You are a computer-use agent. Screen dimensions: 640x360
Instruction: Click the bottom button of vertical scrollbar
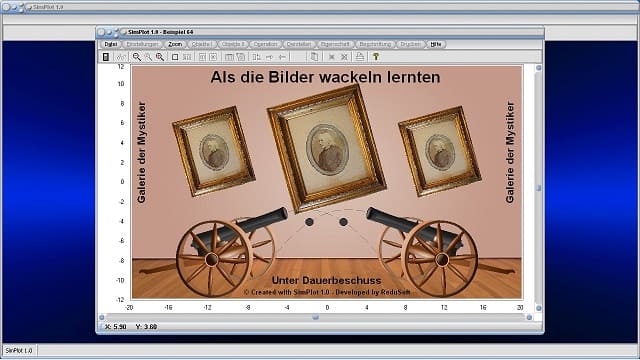click(x=538, y=308)
